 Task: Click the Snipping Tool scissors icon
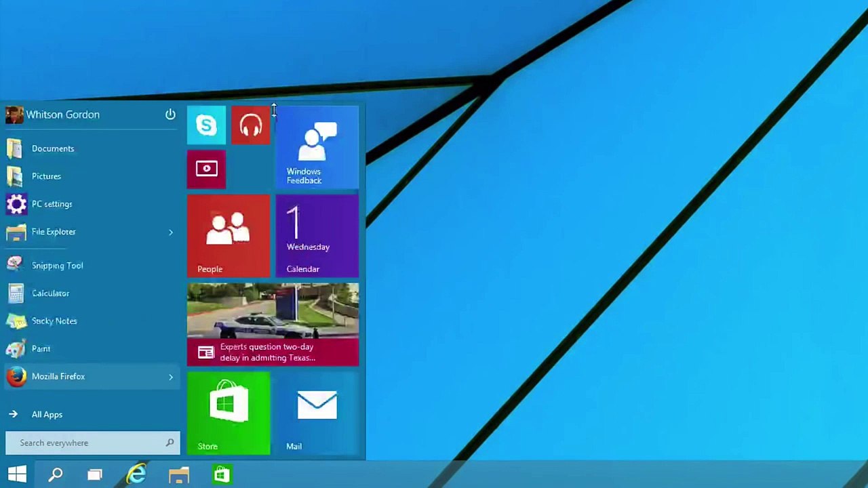pos(15,266)
